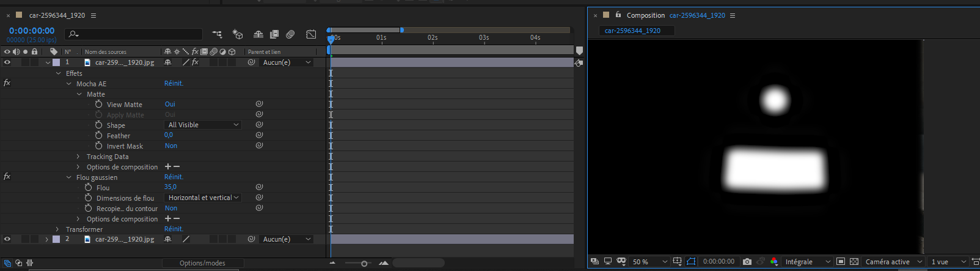Screen dimensions: 980x271
Task: Click pick whip for layer 1 parent
Action: click(x=251, y=62)
